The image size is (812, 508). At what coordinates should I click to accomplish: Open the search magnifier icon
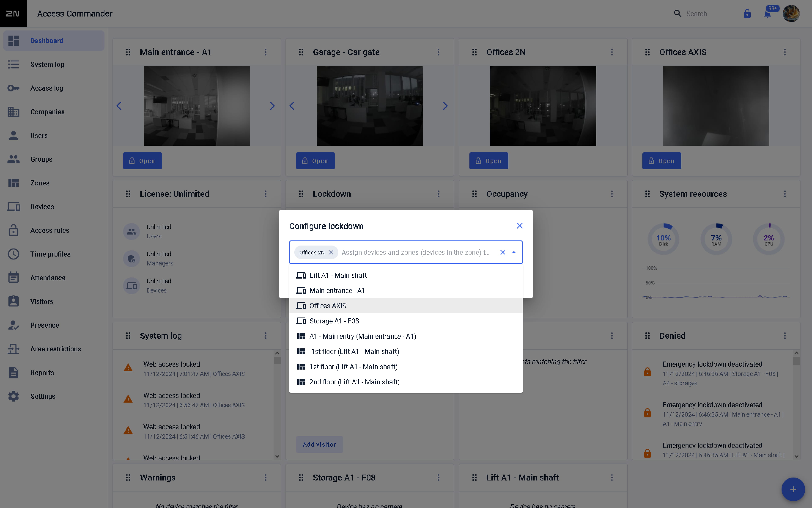click(678, 13)
